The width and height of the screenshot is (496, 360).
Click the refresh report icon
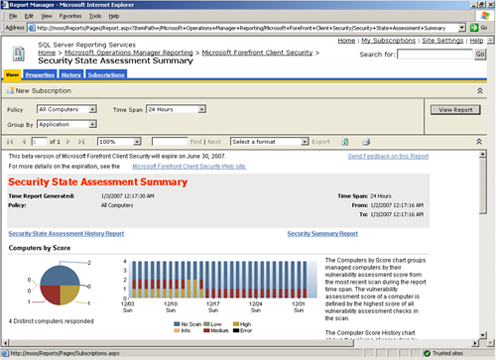[x=345, y=142]
